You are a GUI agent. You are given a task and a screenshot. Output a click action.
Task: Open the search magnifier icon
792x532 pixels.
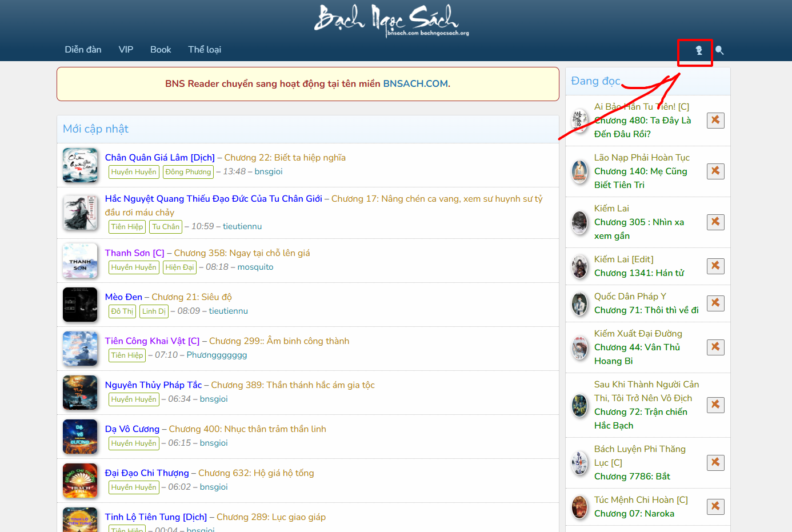[x=719, y=50]
